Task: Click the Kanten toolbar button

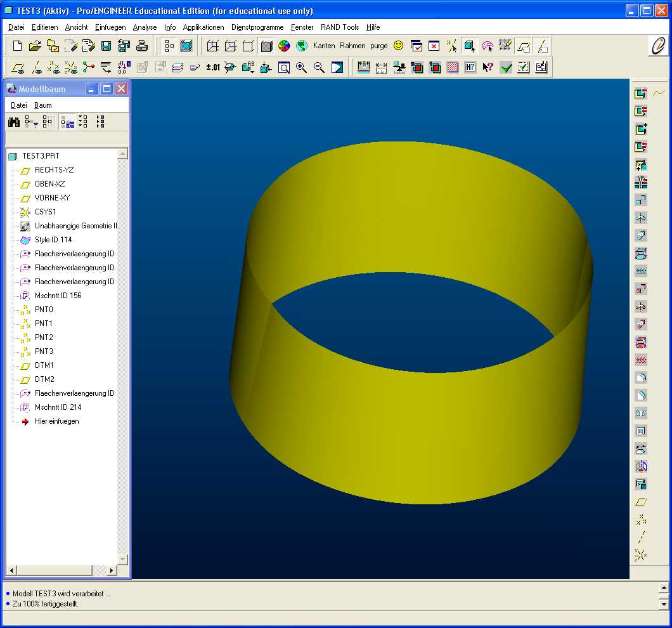Action: click(324, 46)
